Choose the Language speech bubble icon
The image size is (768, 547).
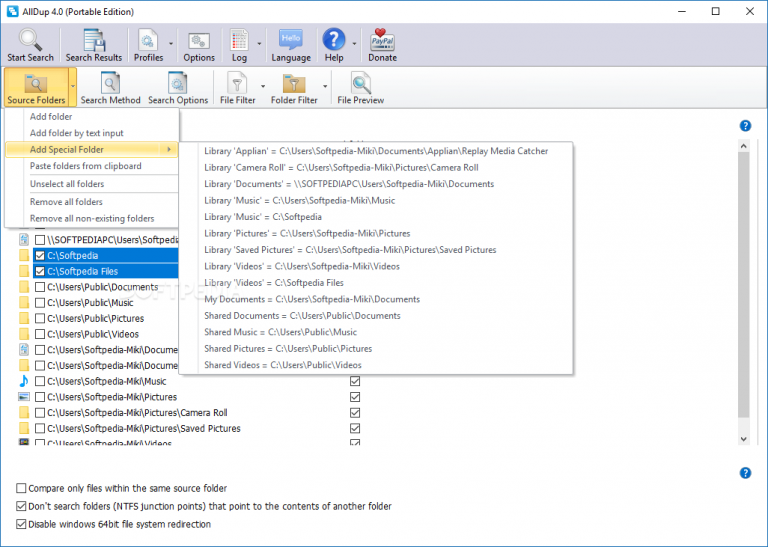coord(291,39)
